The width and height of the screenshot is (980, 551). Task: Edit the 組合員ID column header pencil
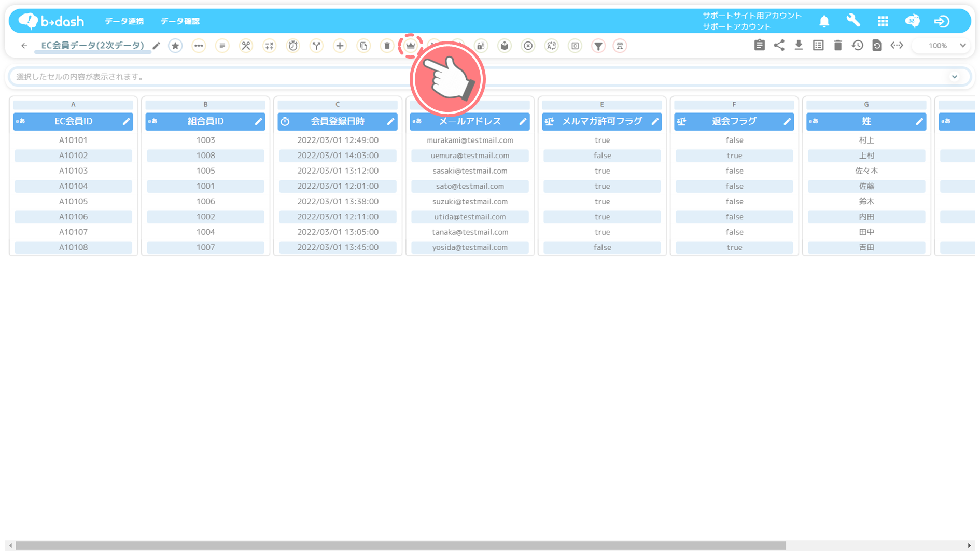coord(258,121)
